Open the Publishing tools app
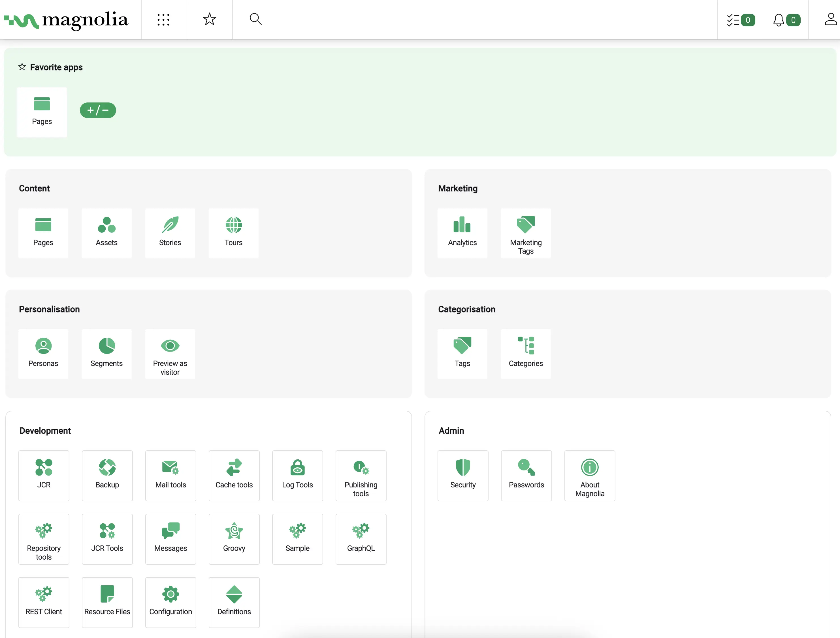This screenshot has width=840, height=638. tap(361, 476)
